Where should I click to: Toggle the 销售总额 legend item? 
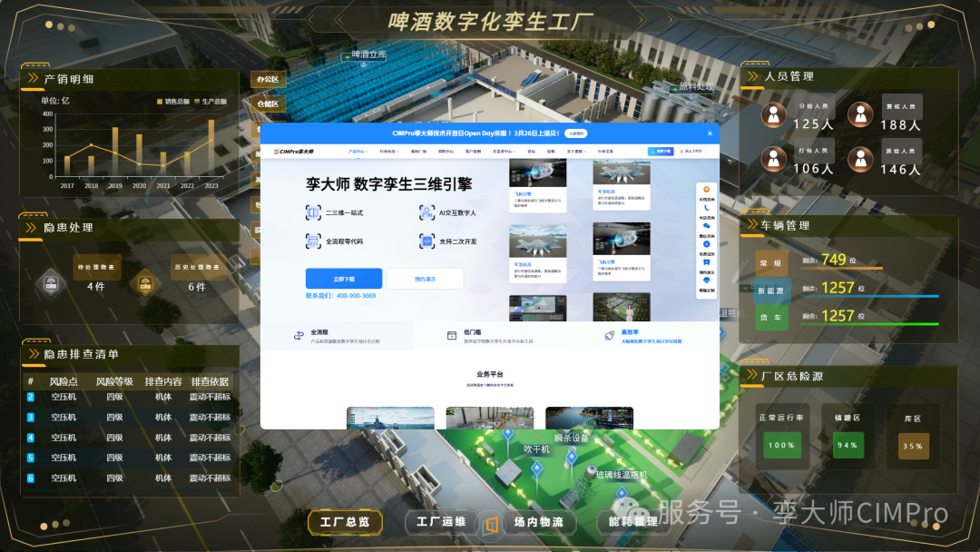tap(173, 102)
